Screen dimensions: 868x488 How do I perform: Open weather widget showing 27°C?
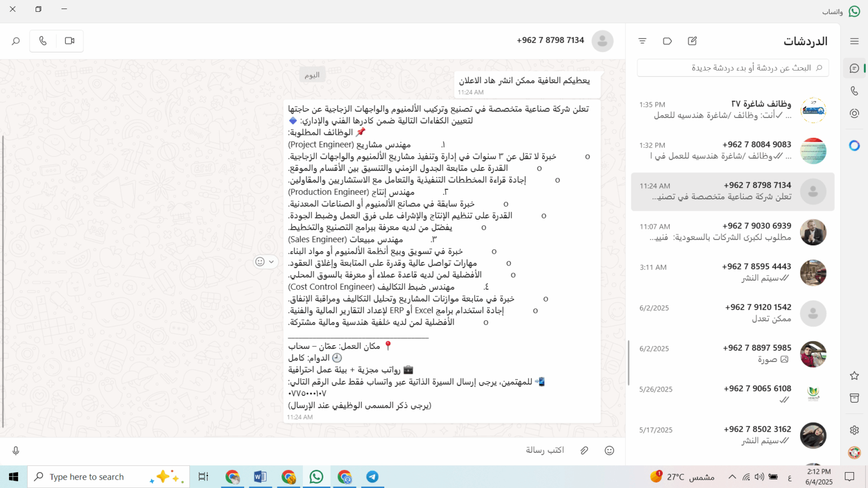[682, 477]
